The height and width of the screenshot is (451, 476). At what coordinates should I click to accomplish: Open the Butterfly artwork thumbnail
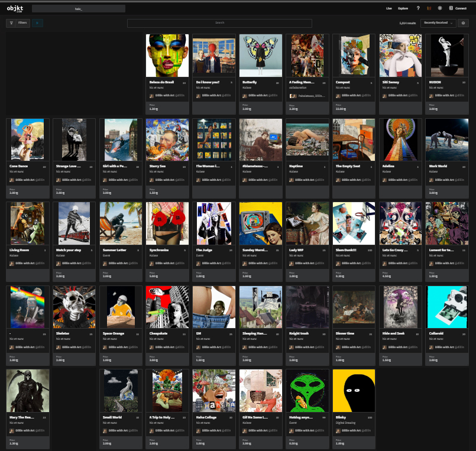(x=260, y=56)
